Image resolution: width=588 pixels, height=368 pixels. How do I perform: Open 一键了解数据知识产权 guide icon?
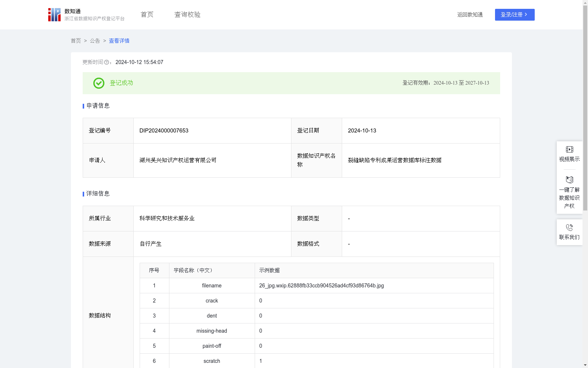tap(569, 180)
